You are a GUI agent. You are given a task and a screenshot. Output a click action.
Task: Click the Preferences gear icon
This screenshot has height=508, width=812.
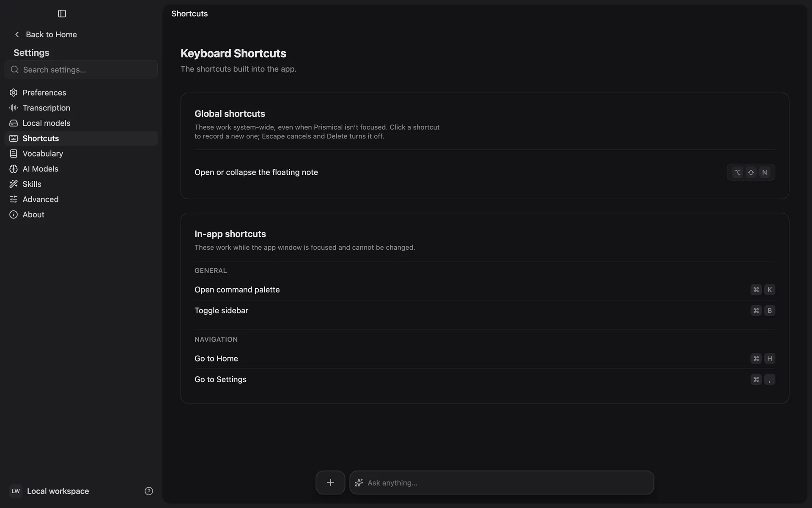[14, 92]
